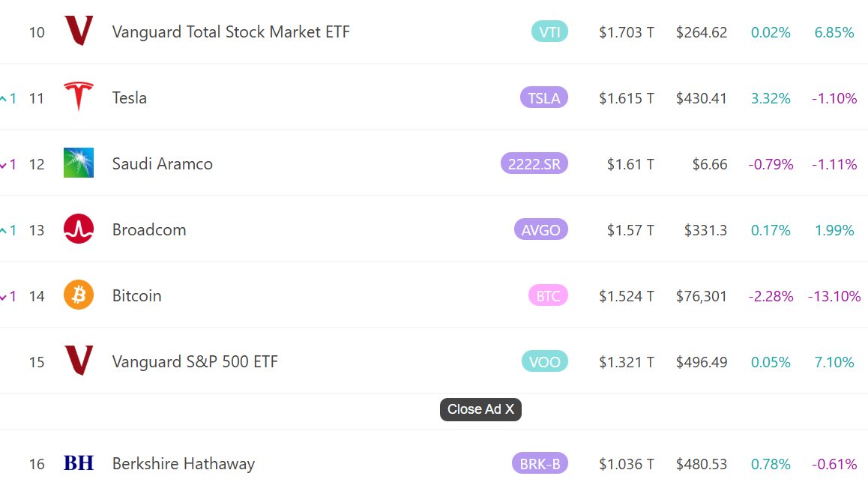This screenshot has height=491, width=868.
Task: Click the VOO ticker badge
Action: tap(544, 361)
